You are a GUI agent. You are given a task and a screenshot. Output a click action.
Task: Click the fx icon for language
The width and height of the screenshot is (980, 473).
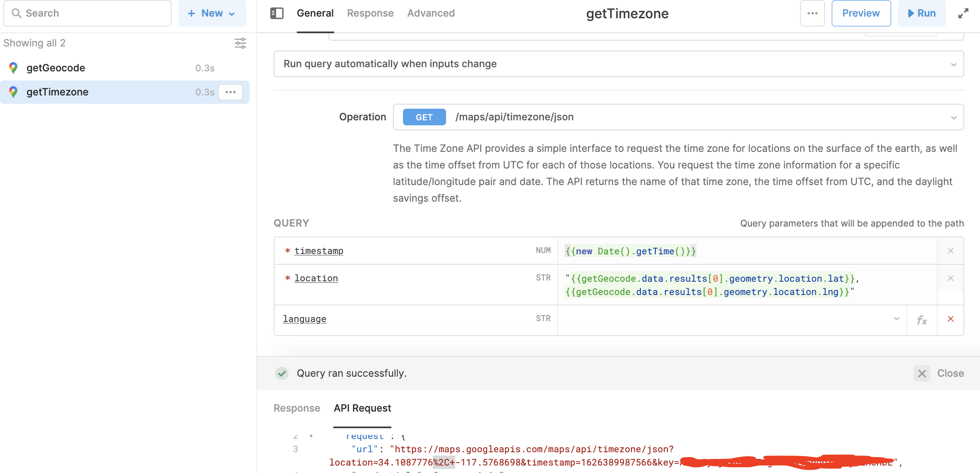pyautogui.click(x=922, y=320)
